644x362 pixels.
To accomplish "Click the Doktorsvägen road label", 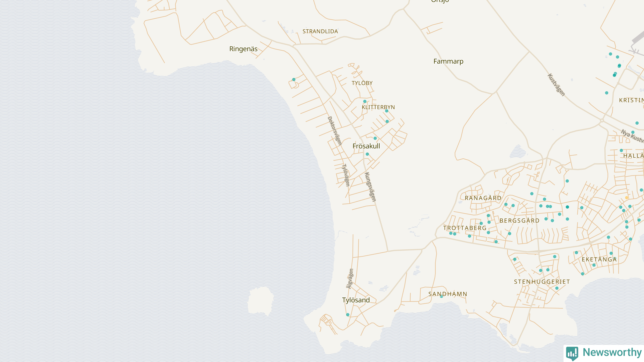I will 335,131.
